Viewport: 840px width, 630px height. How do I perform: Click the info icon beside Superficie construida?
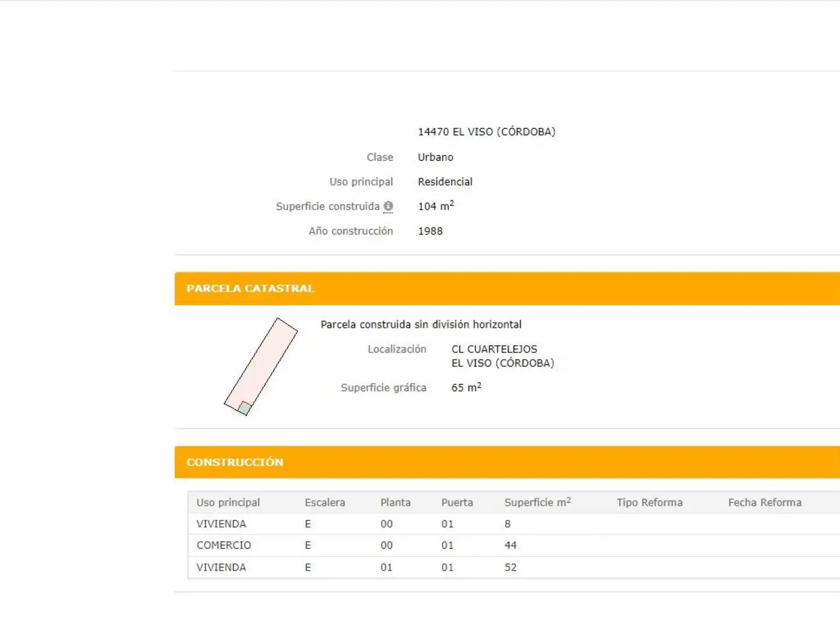[388, 206]
